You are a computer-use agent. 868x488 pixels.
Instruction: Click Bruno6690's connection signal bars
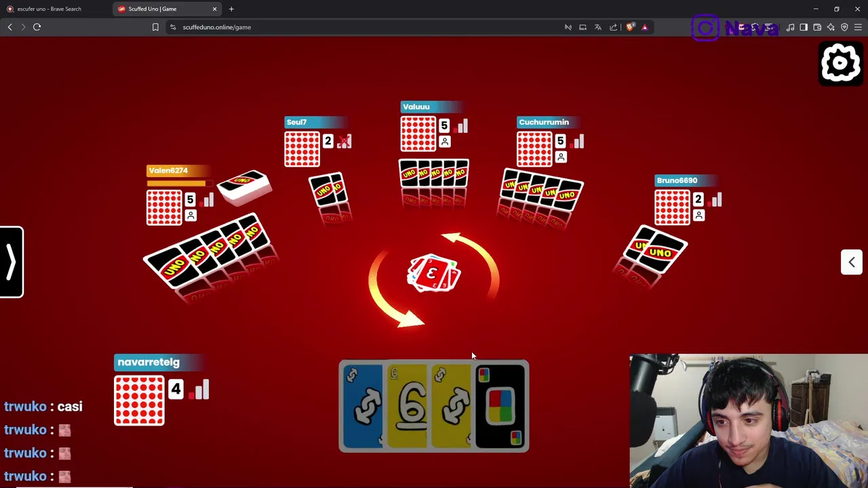(716, 199)
